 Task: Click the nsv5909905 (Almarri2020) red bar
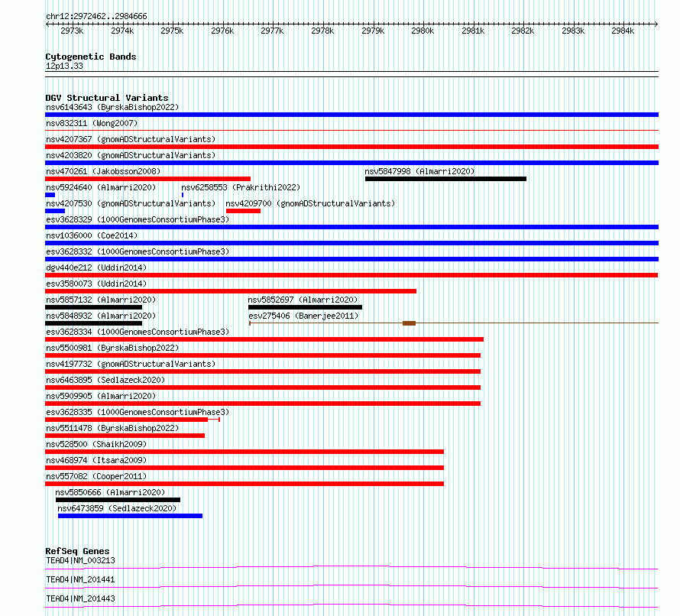[x=263, y=404]
